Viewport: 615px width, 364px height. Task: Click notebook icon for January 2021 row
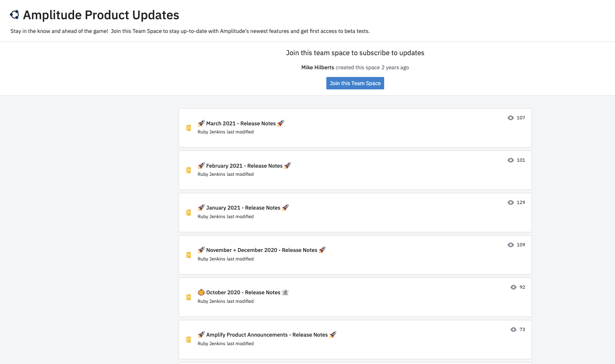(188, 213)
